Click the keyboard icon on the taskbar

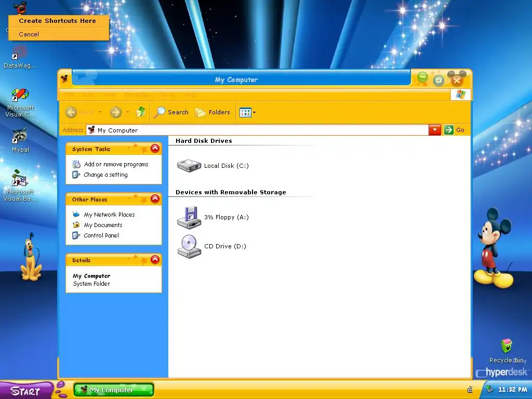coord(470,390)
